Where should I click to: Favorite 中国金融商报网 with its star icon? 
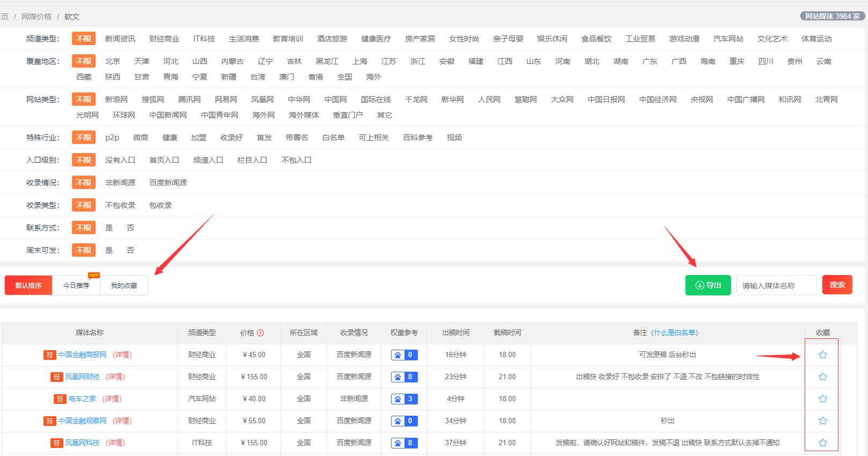pyautogui.click(x=822, y=354)
